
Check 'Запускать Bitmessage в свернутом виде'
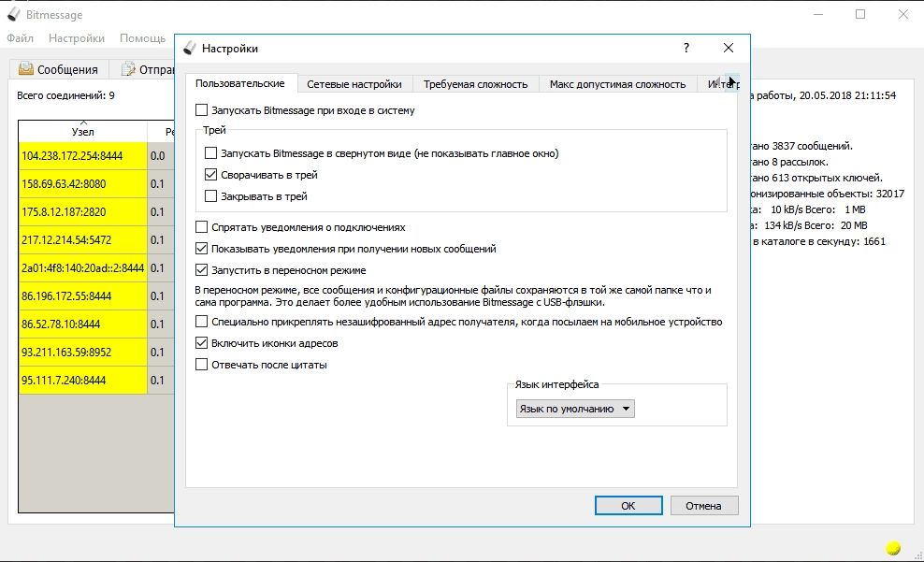(211, 153)
